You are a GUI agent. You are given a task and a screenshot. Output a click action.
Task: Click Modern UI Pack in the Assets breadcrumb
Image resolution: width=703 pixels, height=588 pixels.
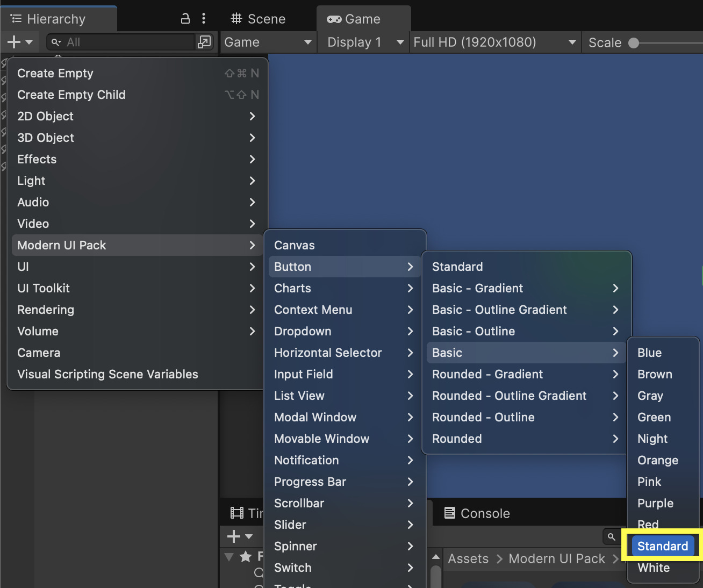[x=557, y=558]
